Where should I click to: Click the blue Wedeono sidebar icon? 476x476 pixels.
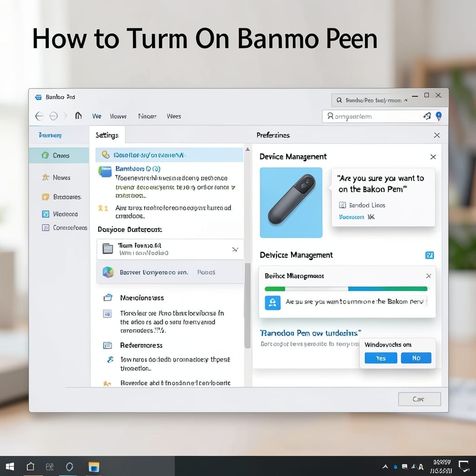click(46, 214)
